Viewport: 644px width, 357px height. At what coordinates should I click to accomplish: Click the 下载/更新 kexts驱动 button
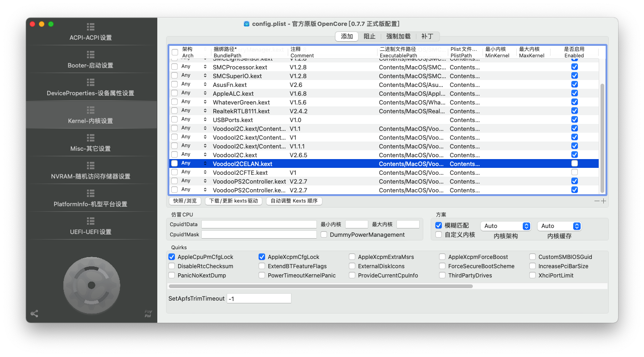pos(234,201)
